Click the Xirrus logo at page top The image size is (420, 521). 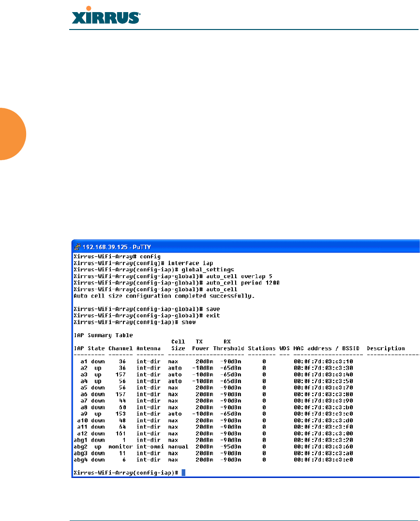106,15
